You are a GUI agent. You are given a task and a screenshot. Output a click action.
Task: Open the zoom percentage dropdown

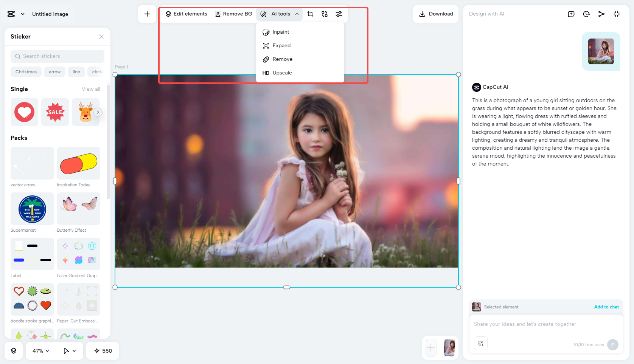tap(40, 351)
